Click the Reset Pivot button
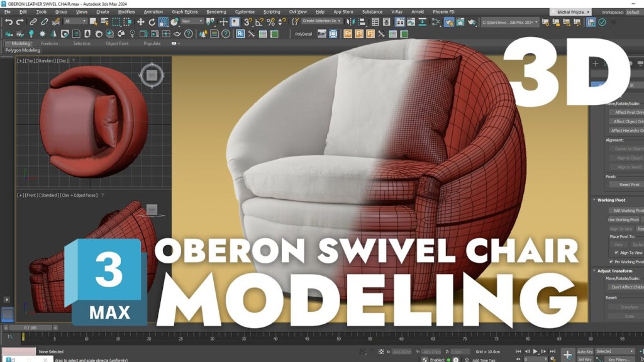The width and height of the screenshot is (644, 362). pos(626,185)
